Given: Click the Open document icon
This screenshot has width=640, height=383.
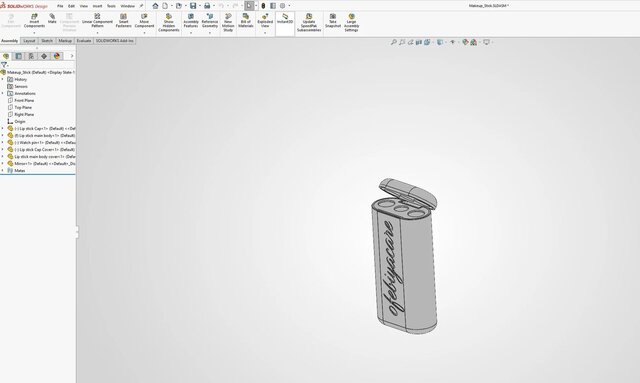Looking at the screenshot, I should coord(178,6).
